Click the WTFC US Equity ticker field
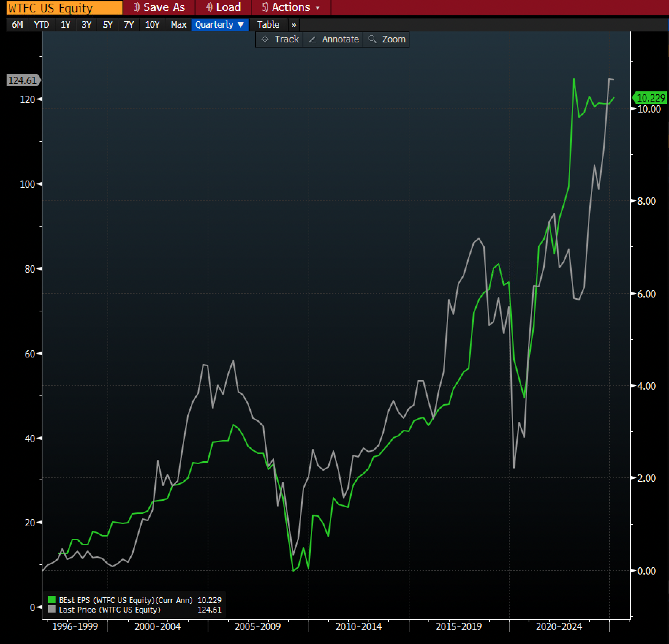 (x=64, y=8)
